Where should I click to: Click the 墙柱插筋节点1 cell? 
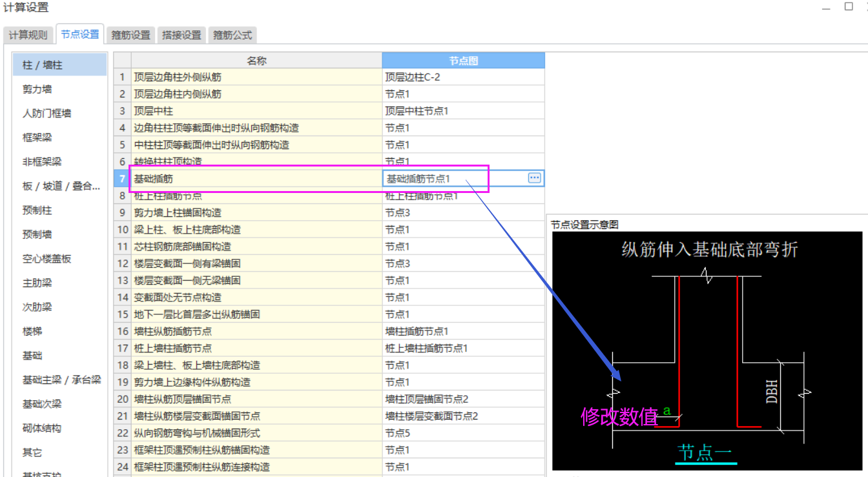click(464, 331)
